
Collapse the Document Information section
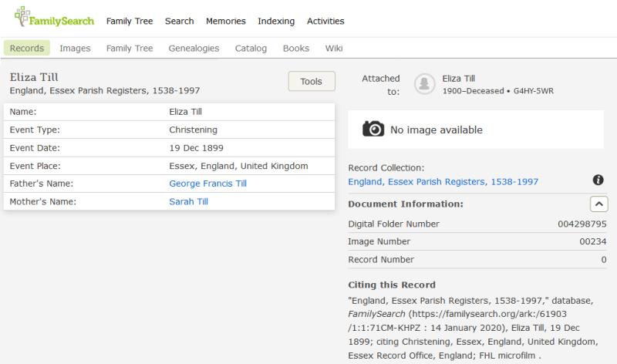pyautogui.click(x=598, y=204)
